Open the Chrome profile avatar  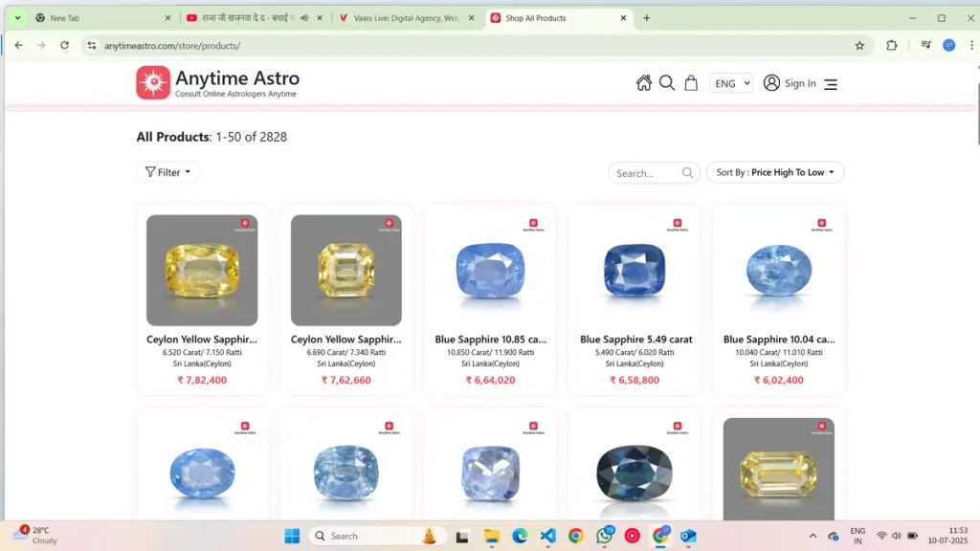click(948, 45)
